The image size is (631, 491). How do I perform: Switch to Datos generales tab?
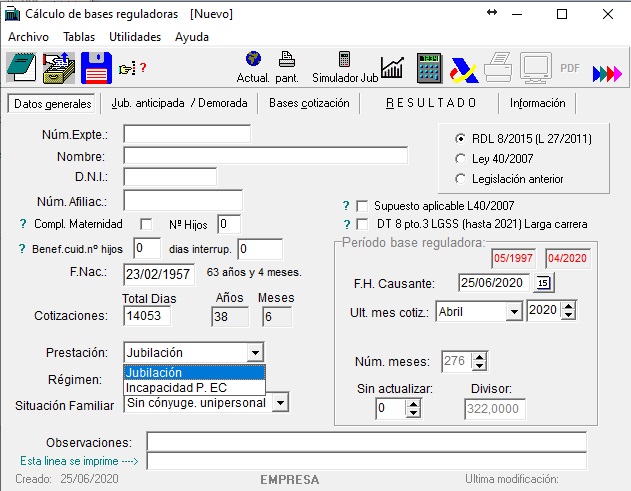[x=53, y=104]
